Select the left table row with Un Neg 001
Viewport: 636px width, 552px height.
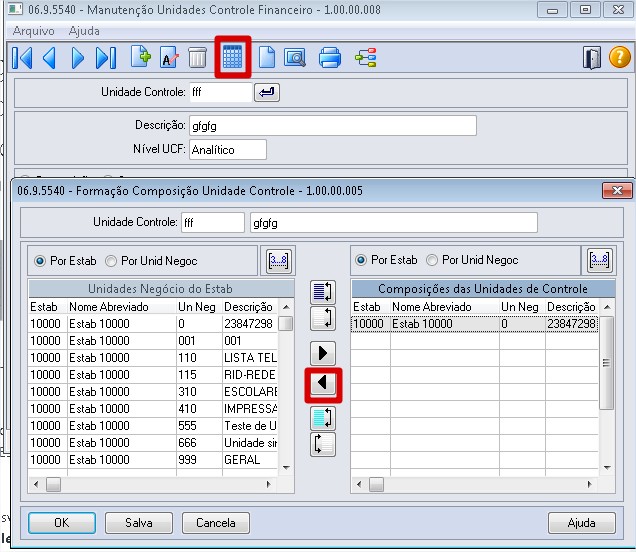click(153, 341)
